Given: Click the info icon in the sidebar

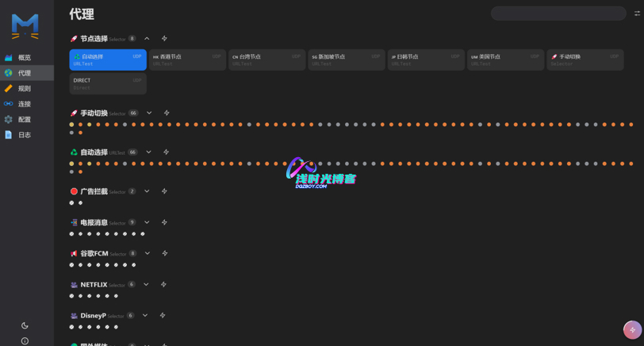Looking at the screenshot, I should point(25,340).
